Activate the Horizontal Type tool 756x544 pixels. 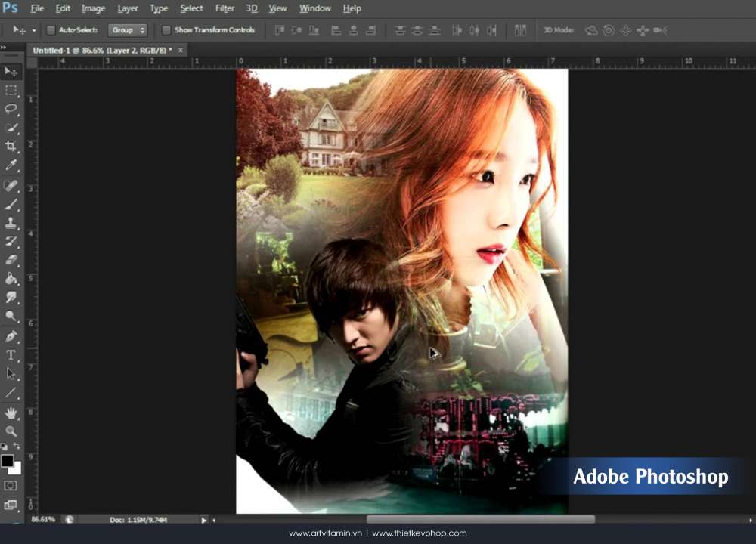coord(11,355)
